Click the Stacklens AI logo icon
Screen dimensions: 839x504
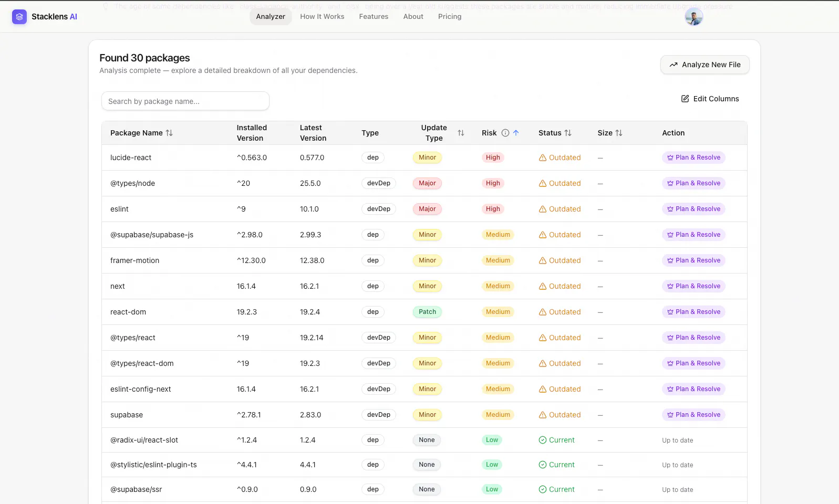(x=19, y=17)
